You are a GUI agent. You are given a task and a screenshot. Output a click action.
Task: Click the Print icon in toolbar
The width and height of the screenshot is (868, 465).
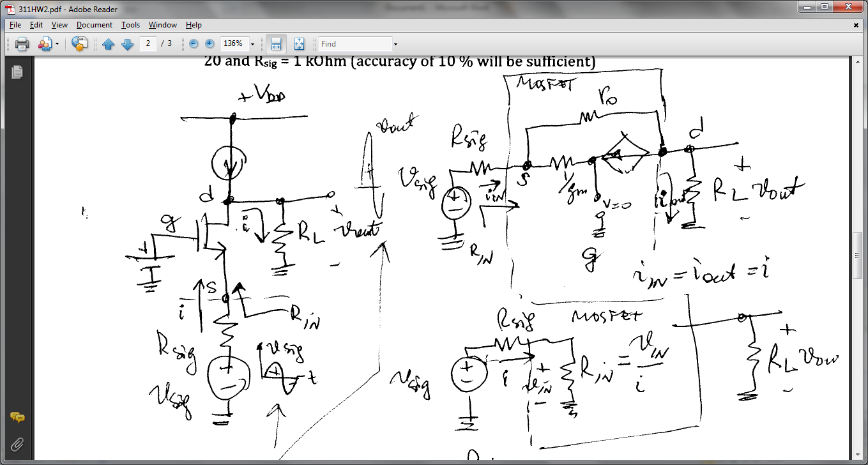(x=22, y=44)
